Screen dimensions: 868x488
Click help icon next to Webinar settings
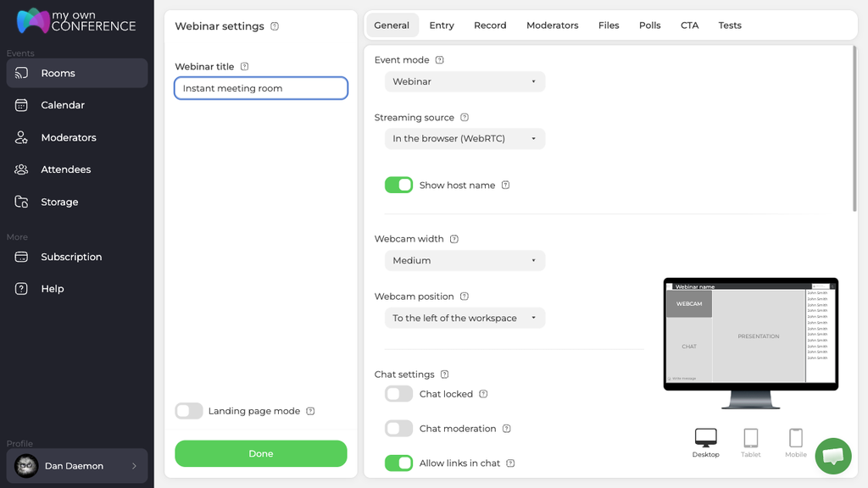tap(275, 26)
